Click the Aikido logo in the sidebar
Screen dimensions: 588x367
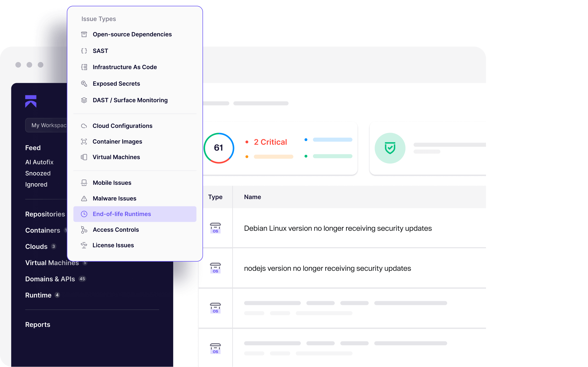tap(31, 101)
